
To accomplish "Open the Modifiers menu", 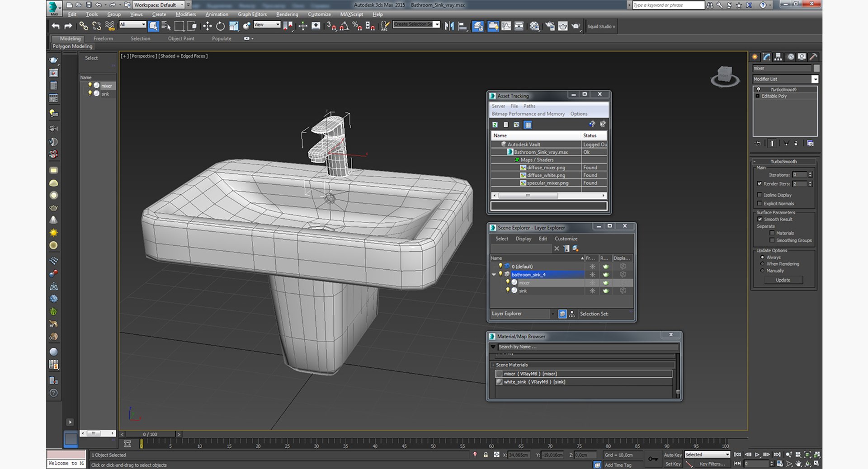I will coord(185,14).
